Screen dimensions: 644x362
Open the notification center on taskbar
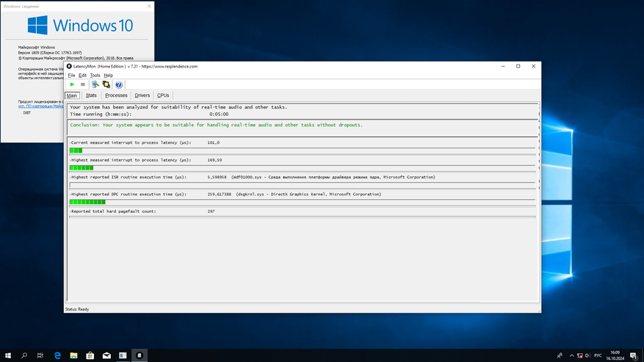633,355
